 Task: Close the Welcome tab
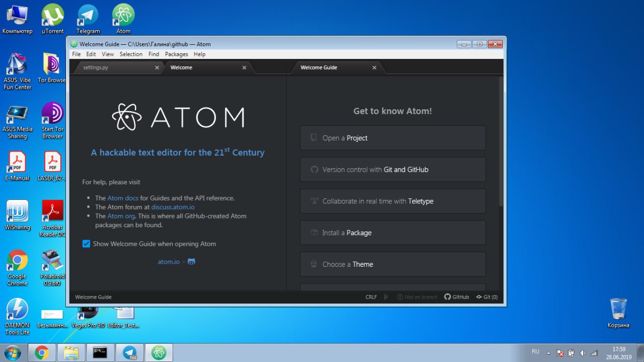pos(245,67)
